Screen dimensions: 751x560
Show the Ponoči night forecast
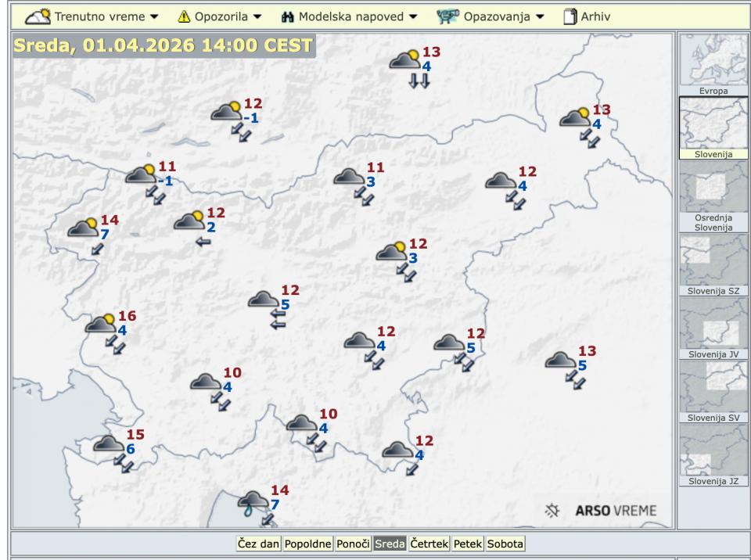click(353, 544)
